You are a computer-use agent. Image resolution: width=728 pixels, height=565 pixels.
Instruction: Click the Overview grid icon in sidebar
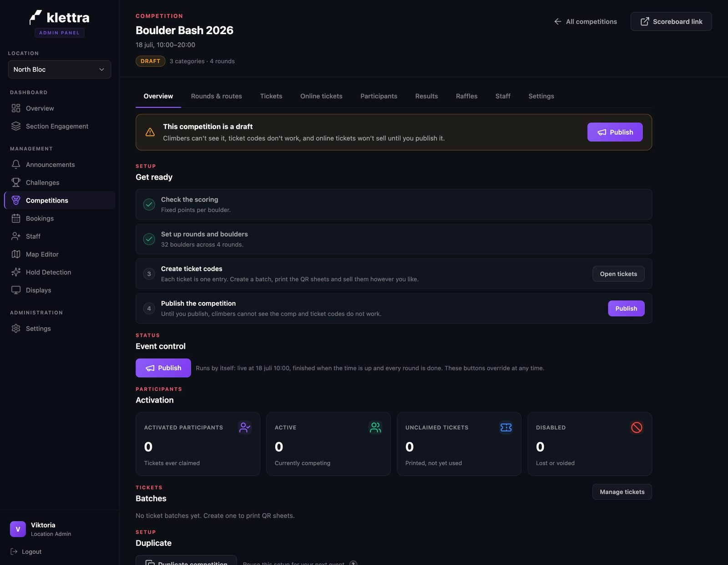click(x=16, y=108)
